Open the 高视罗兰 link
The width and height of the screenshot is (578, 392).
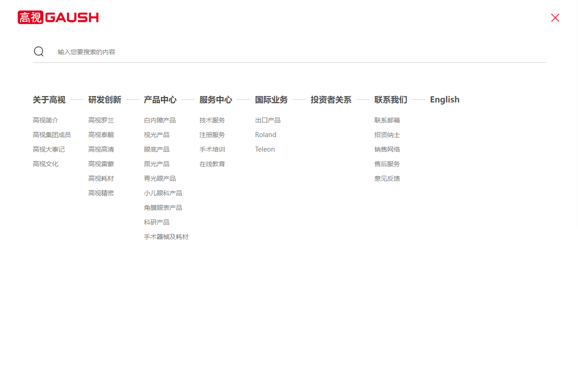click(101, 120)
